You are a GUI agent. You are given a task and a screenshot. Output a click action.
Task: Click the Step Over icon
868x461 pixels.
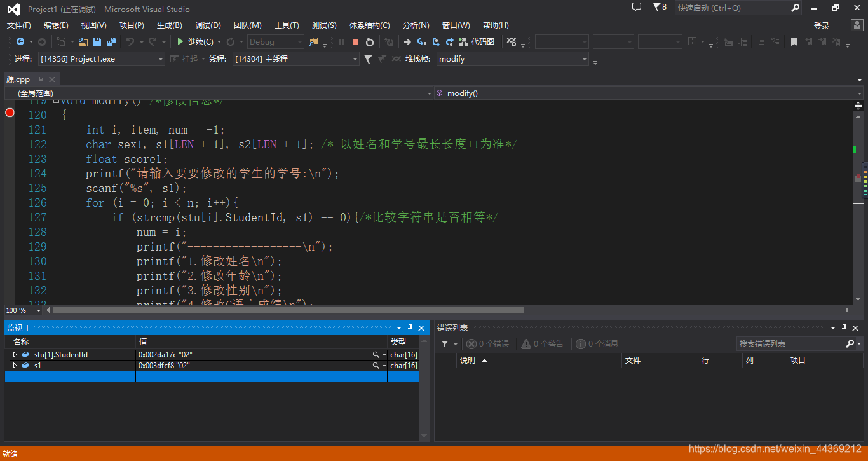pos(436,42)
